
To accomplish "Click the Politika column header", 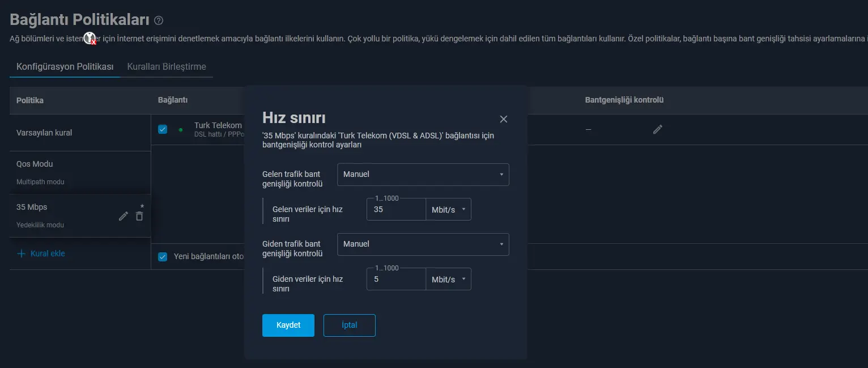I will pos(30,100).
